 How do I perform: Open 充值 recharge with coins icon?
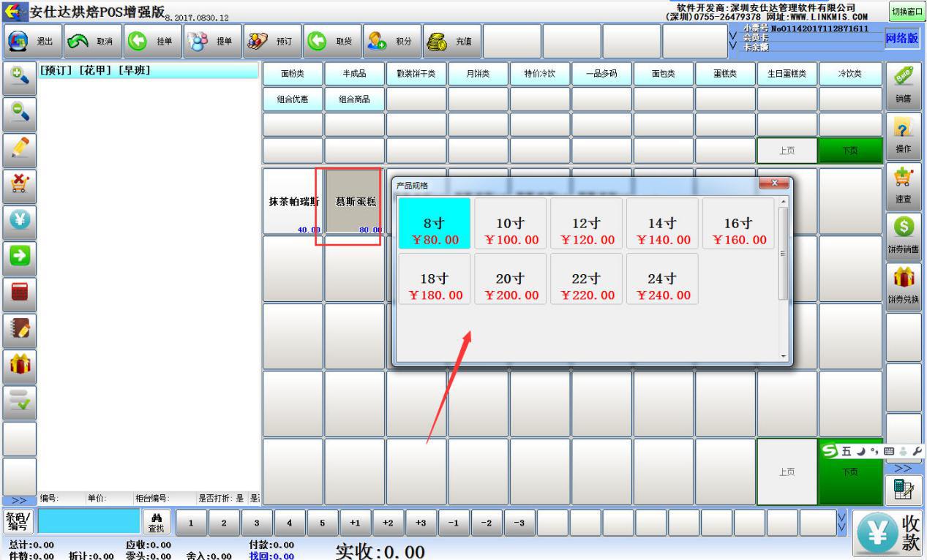[x=451, y=41]
